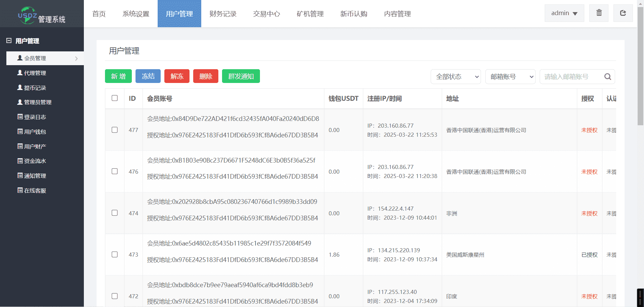Click the blue 冻结 button
Viewport: 644px width, 307px height.
coord(148,76)
